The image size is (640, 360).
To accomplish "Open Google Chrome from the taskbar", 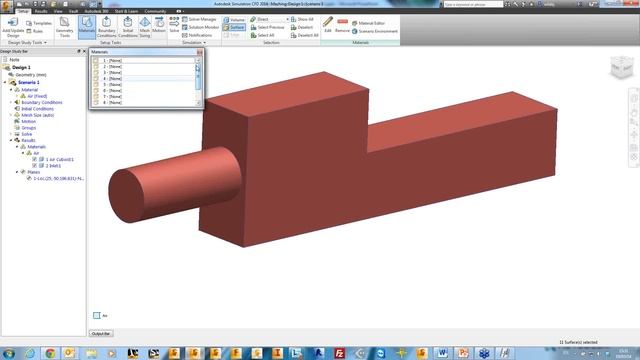I will (50, 353).
